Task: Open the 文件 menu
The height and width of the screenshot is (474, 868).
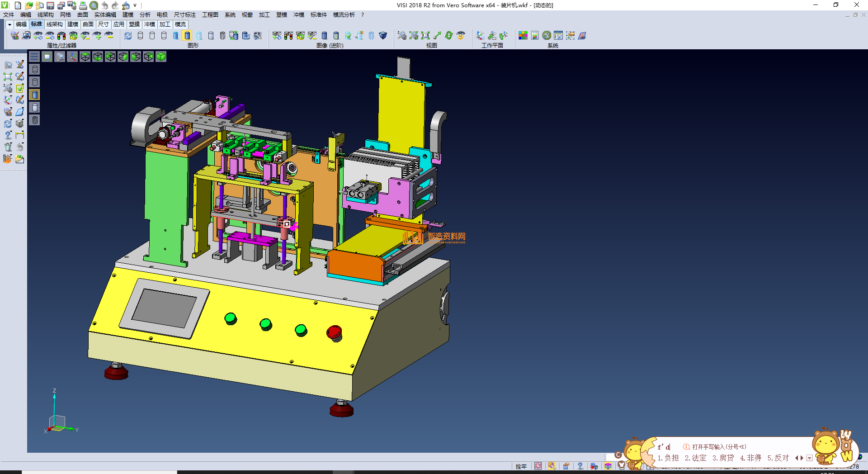Action: coord(9,15)
